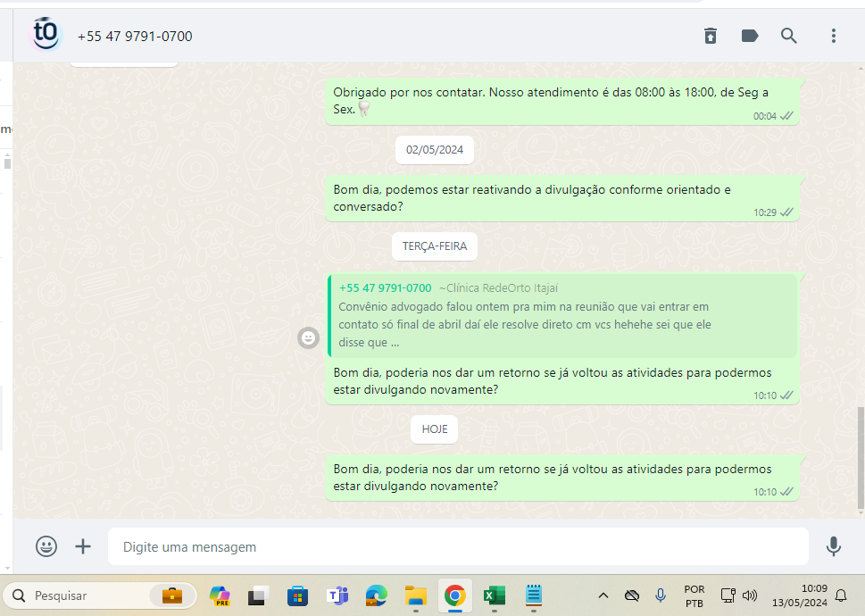React with emoji to the quoted message

[308, 337]
